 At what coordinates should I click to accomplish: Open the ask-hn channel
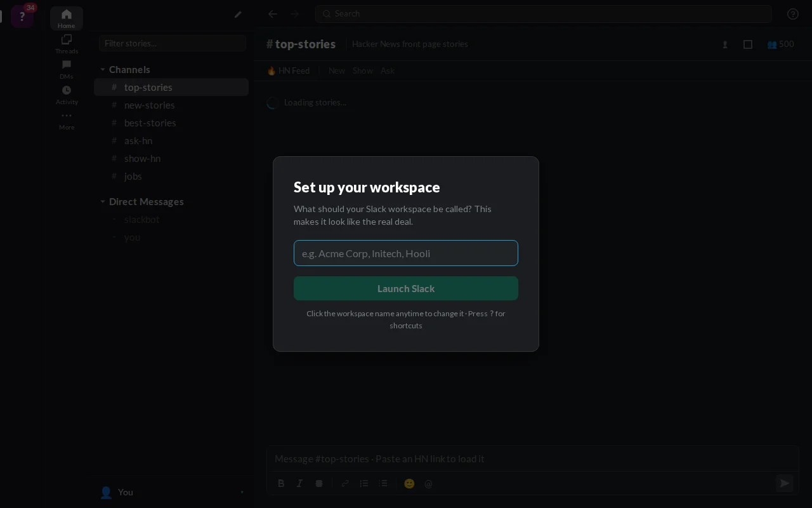coord(171,140)
